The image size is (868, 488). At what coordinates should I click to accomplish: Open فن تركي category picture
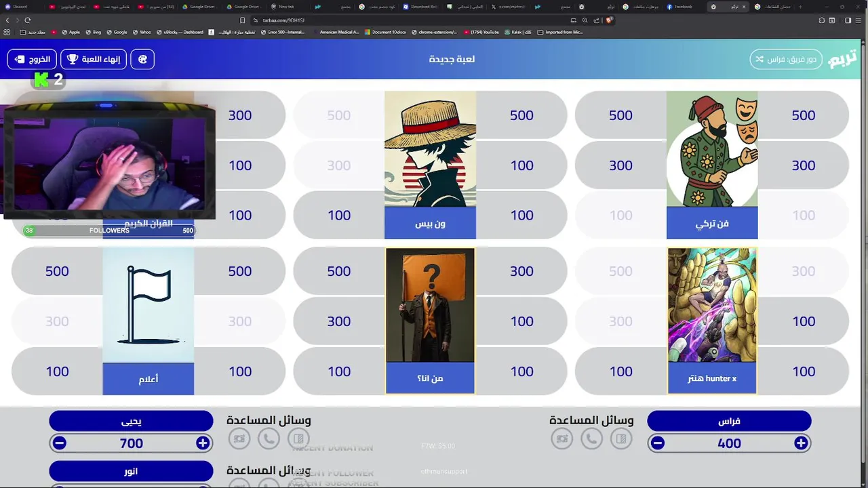point(712,149)
